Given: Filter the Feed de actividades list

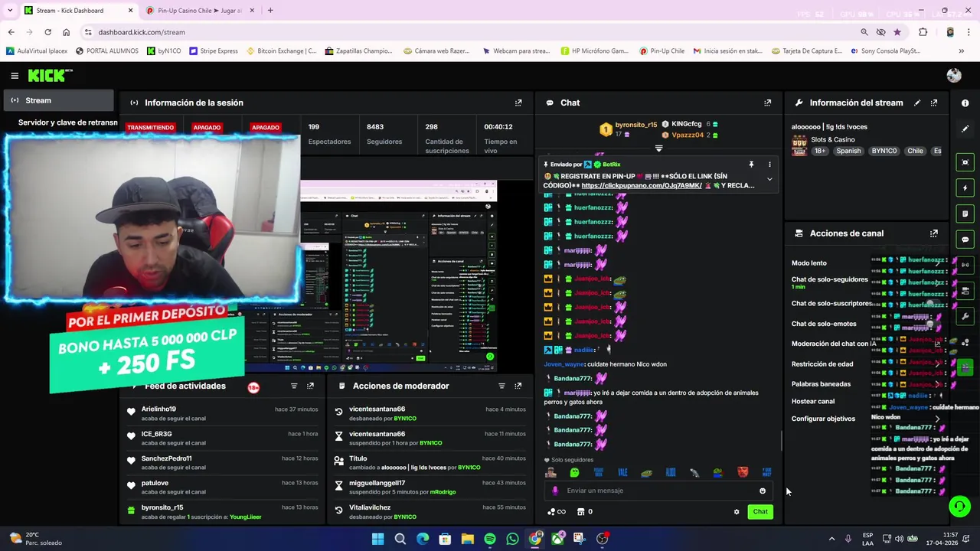Looking at the screenshot, I should [x=294, y=386].
